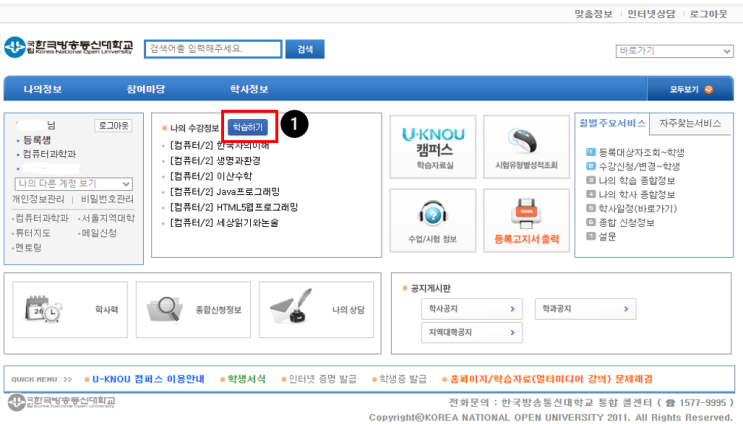Expand the 모두보기 menu
Screen dimensions: 743x424
(690, 90)
